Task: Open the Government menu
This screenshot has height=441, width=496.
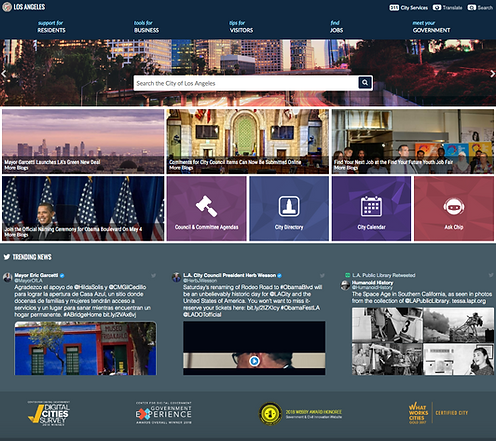Action: (431, 27)
